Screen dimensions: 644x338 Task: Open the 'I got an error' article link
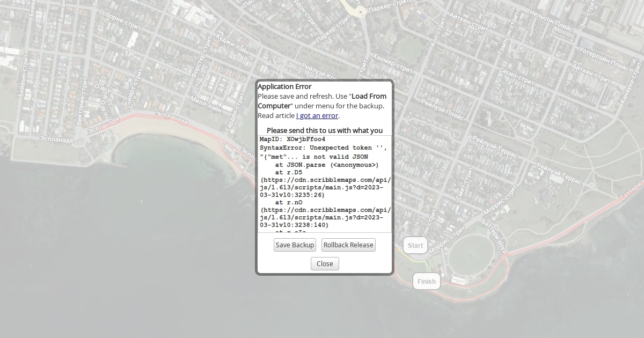317,115
